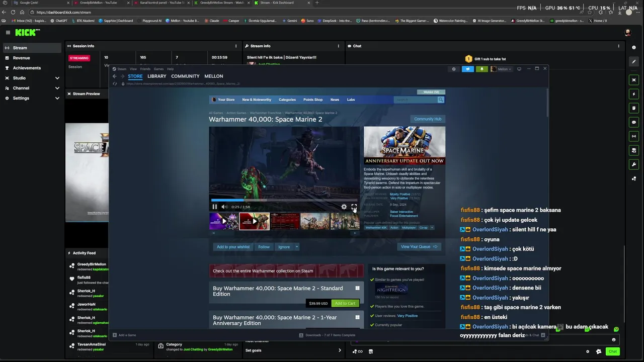The height and width of the screenshot is (362, 644).
Task: Switch to the Steam LIBRARY tab
Action: tap(157, 76)
